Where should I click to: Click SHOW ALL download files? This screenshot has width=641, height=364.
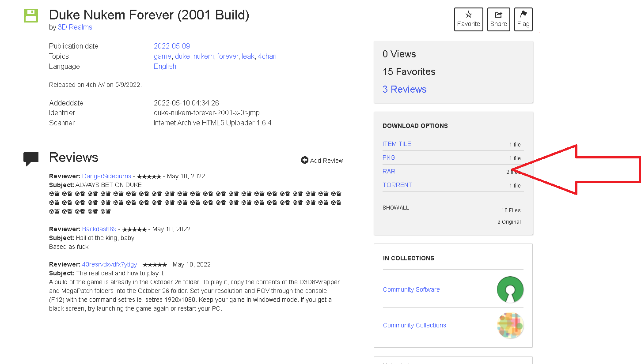coord(396,208)
